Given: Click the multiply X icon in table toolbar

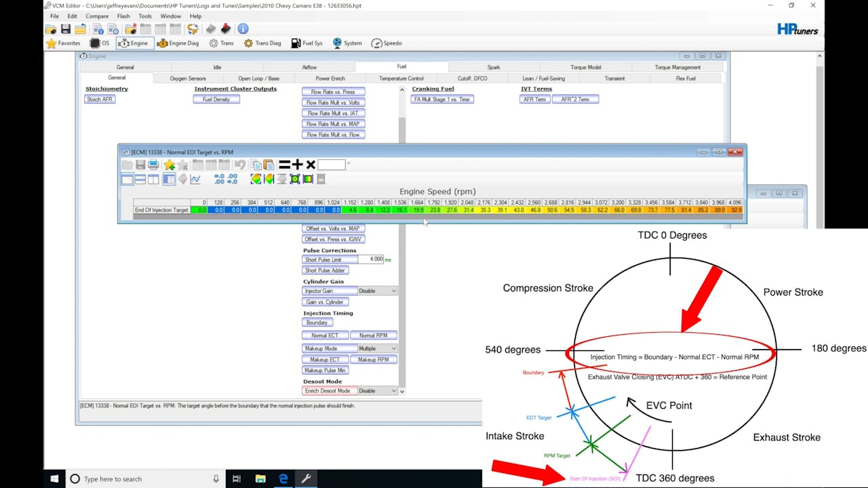Looking at the screenshot, I should [x=311, y=165].
